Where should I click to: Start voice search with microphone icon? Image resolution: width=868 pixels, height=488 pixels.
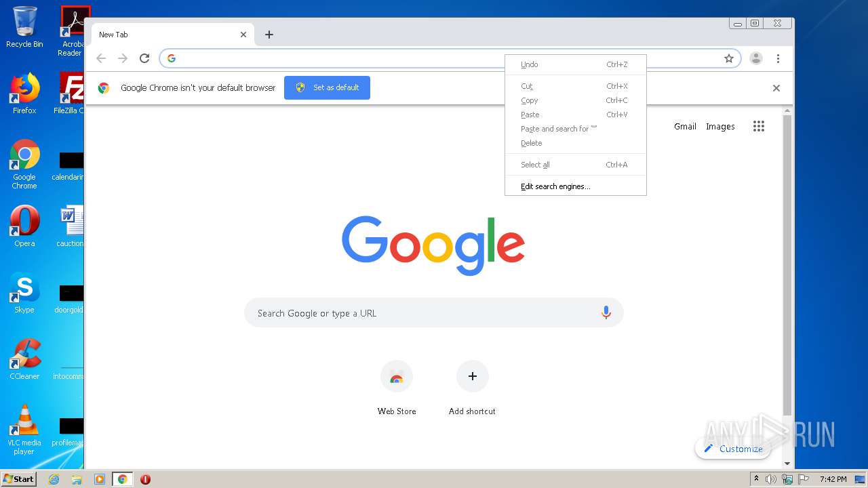pyautogui.click(x=606, y=312)
